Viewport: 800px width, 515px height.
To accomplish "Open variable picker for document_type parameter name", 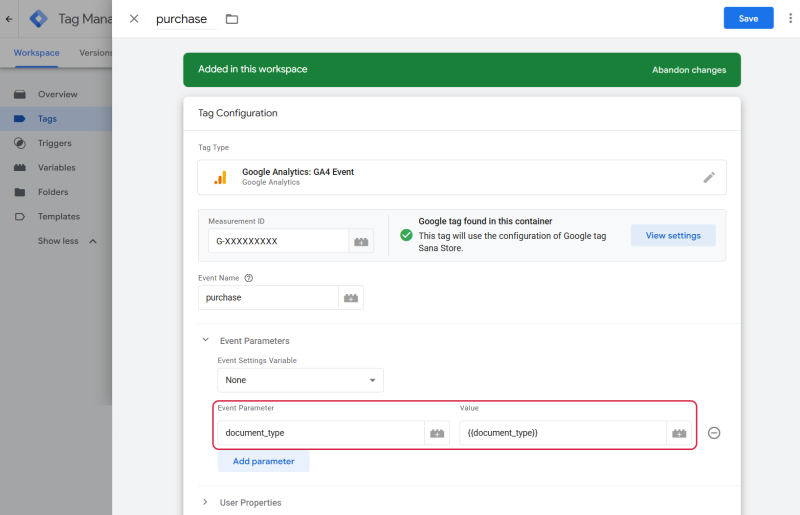I will point(437,433).
